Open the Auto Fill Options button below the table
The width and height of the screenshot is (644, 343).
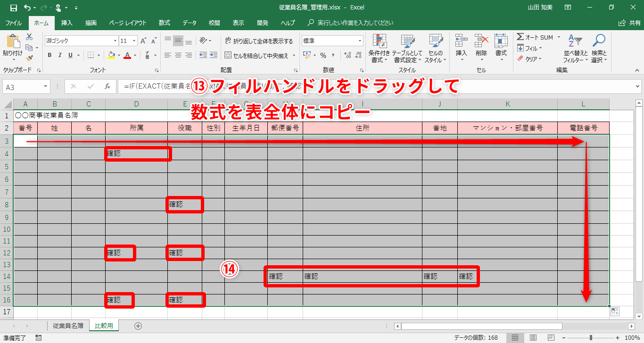pos(615,311)
